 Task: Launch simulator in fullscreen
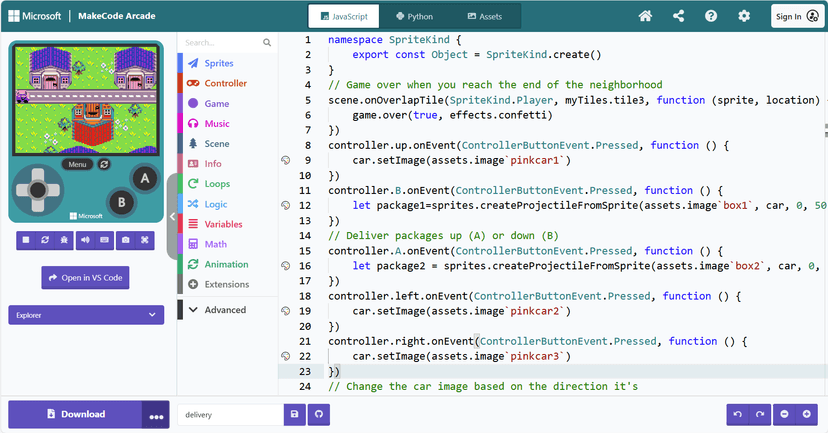tap(145, 240)
